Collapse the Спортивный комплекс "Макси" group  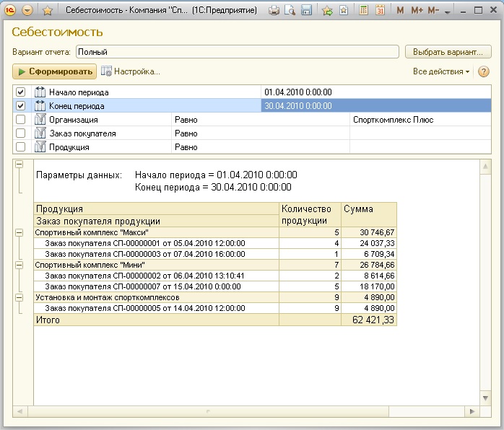point(19,233)
